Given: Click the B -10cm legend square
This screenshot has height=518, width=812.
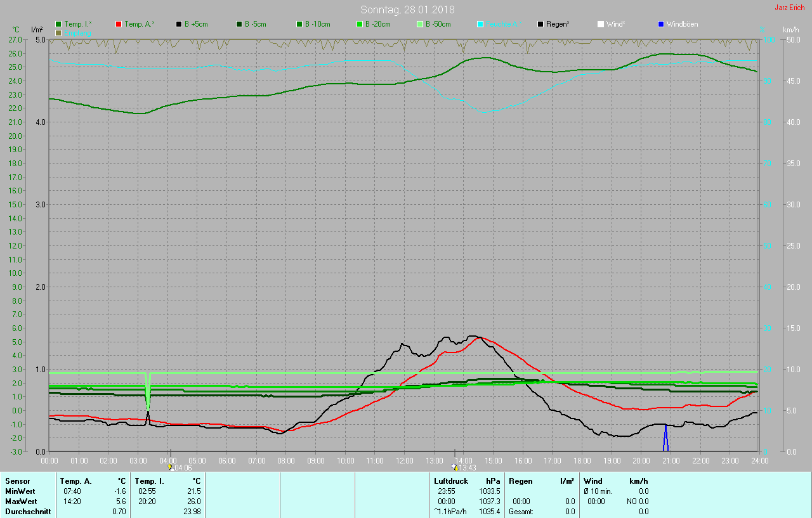Looking at the screenshot, I should point(299,24).
